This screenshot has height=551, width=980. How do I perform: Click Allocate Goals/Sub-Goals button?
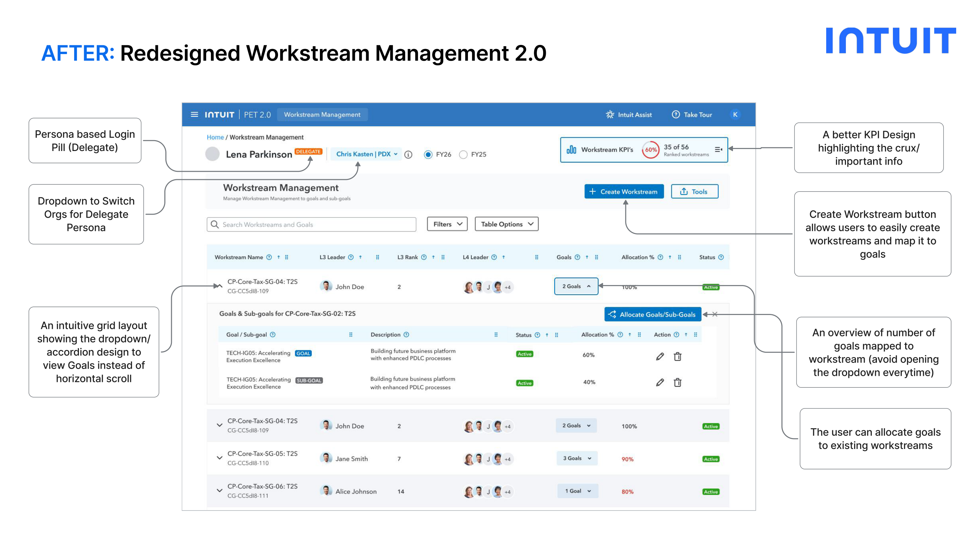[x=653, y=315]
